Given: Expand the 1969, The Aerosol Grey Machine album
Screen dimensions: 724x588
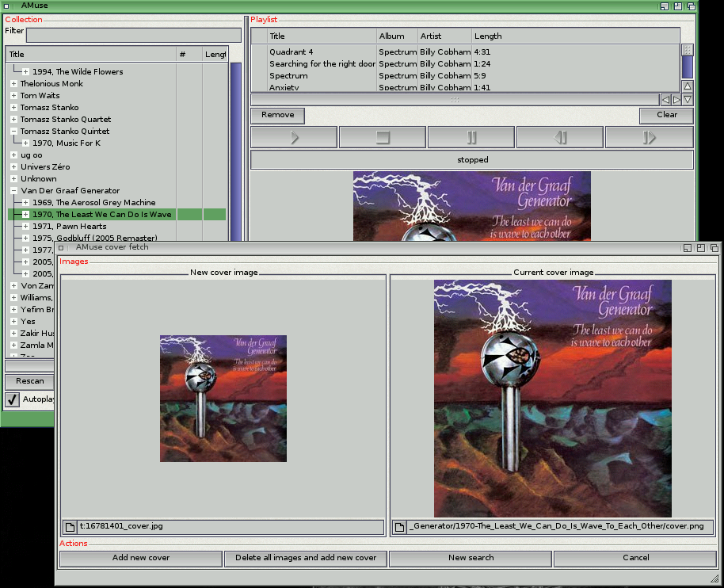Looking at the screenshot, I should tap(26, 202).
